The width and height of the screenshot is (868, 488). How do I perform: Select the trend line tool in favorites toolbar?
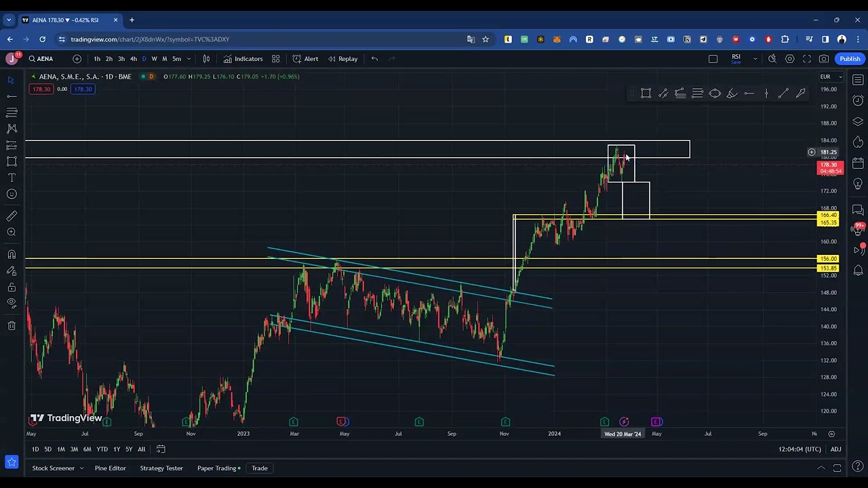(783, 94)
